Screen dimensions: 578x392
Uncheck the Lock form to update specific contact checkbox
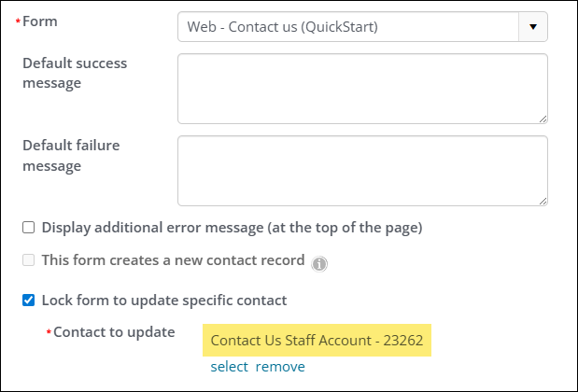pyautogui.click(x=29, y=301)
